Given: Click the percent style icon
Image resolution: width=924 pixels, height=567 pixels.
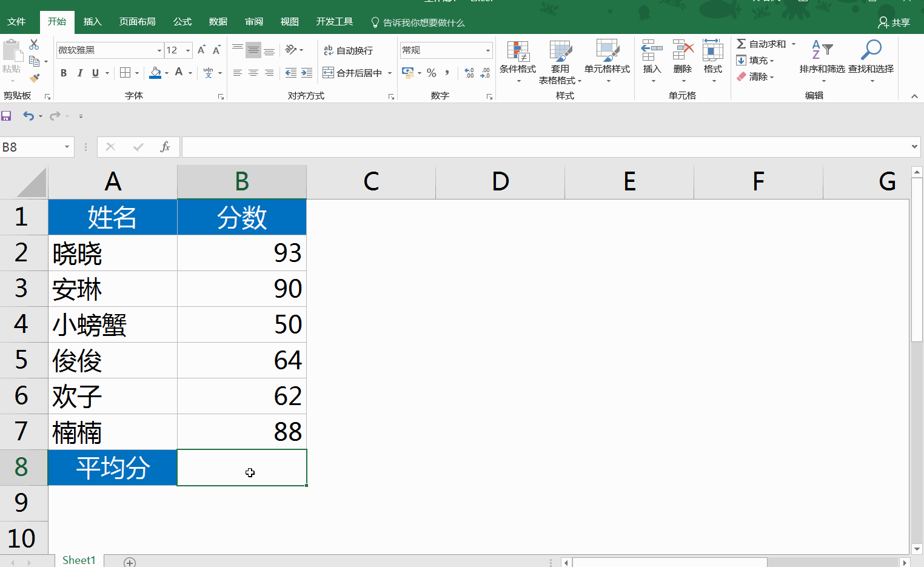Looking at the screenshot, I should tap(431, 73).
